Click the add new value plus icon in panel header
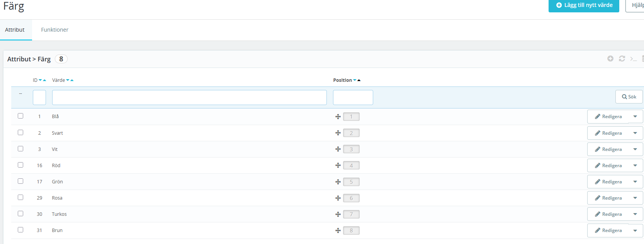Viewport: 644px width, 244px height. coord(610,59)
